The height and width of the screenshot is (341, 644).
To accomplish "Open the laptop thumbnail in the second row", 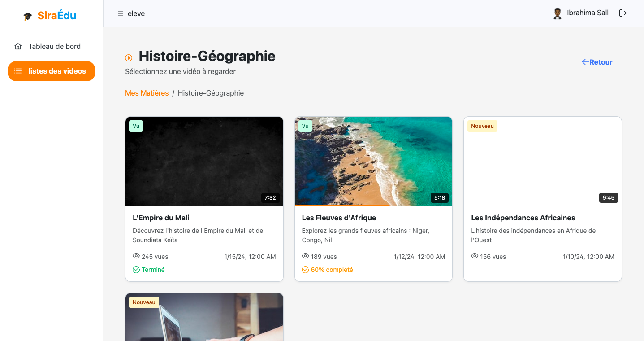I will [x=204, y=317].
